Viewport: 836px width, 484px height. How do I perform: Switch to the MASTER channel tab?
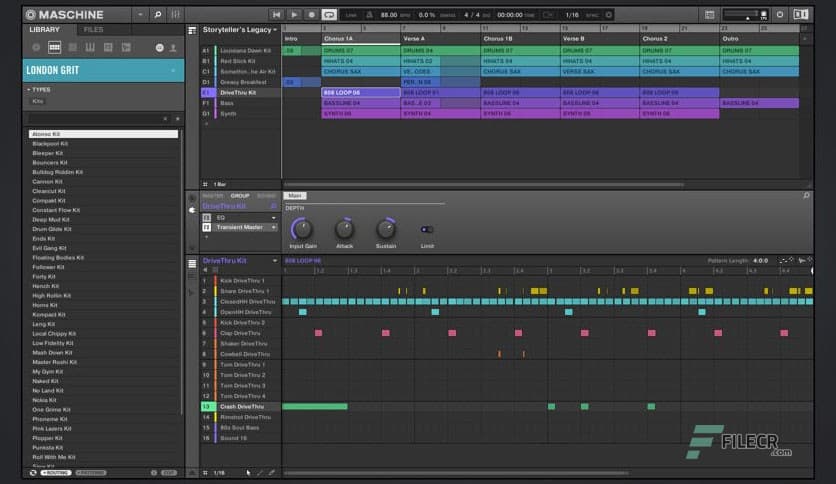[x=213, y=196]
